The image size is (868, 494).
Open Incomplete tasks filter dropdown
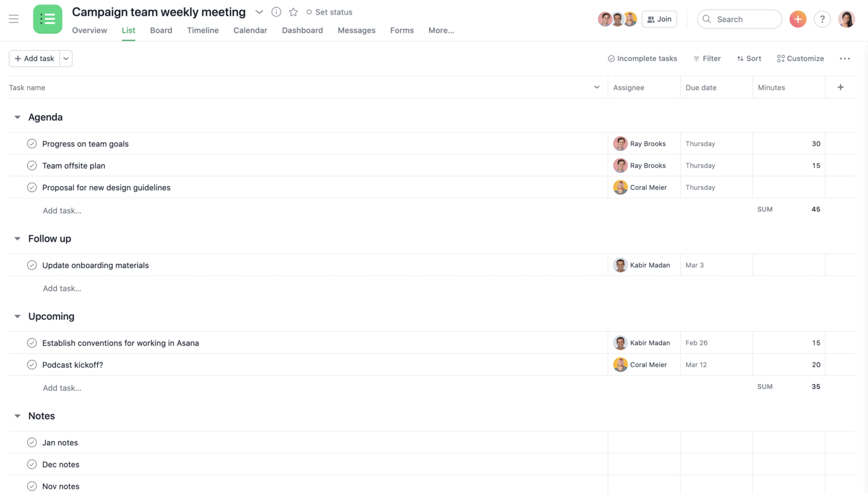(642, 59)
